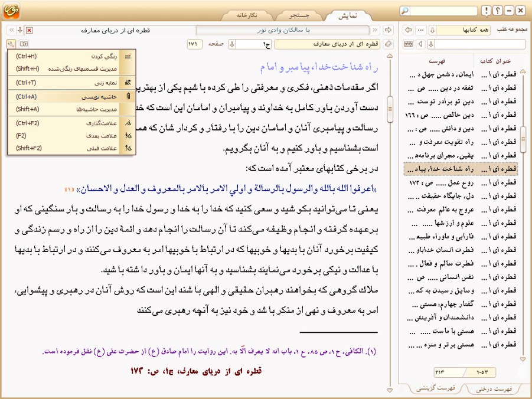Viewport: 532px width, 399px height.
Task: Click the footnote marker (1) after Arabic hadith
Action: coord(69,189)
